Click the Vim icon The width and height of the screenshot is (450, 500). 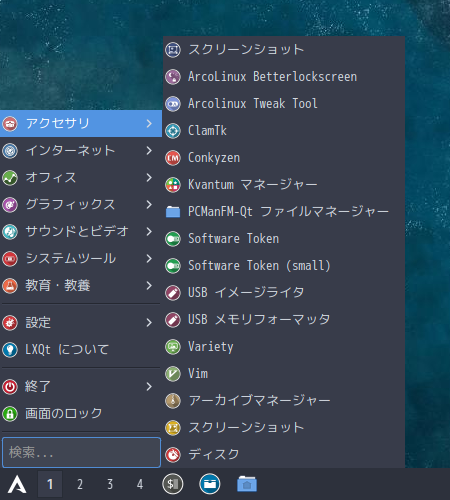click(173, 374)
